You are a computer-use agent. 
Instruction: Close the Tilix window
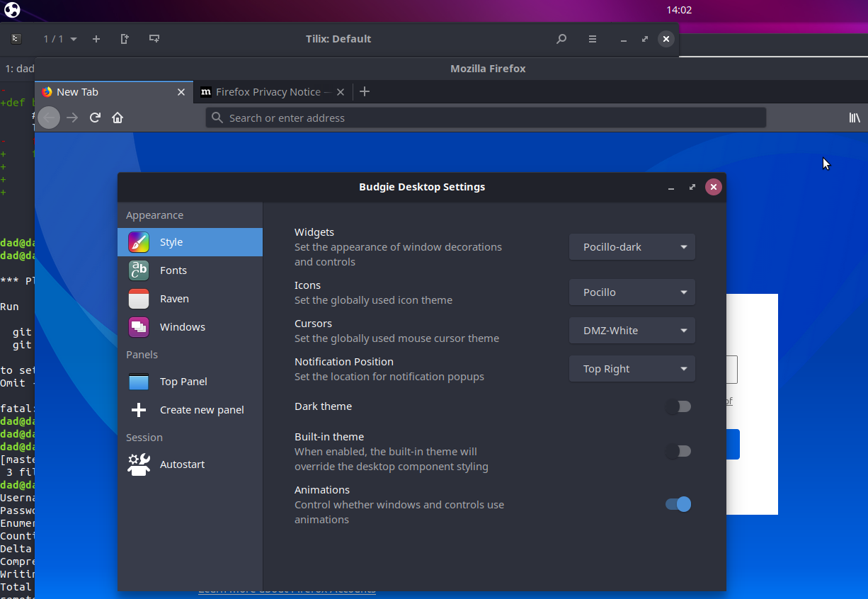pyautogui.click(x=666, y=39)
